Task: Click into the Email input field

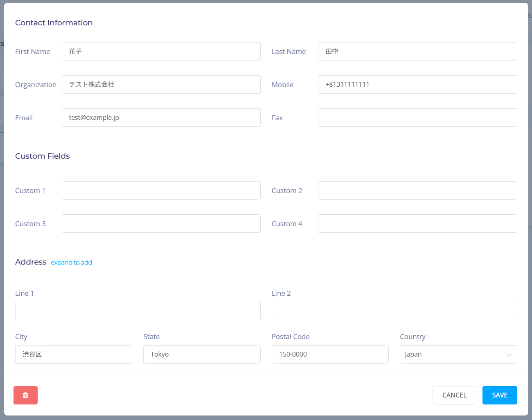Action: [x=161, y=118]
